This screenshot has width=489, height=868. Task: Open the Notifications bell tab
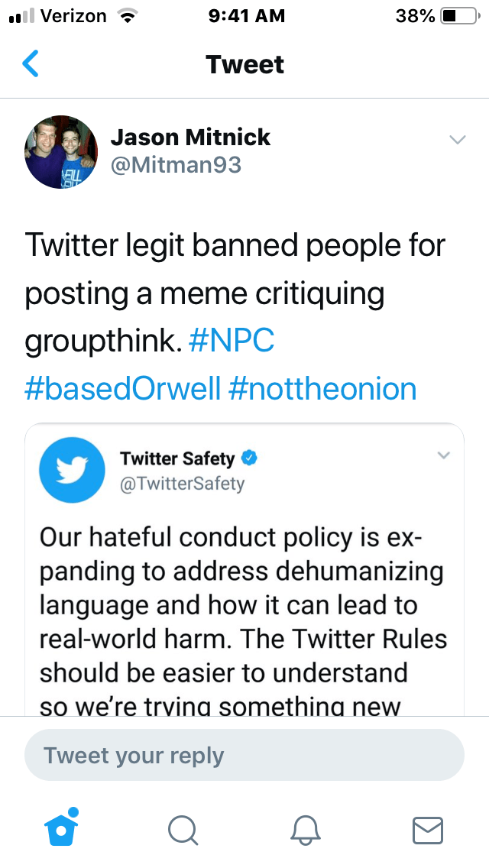pyautogui.click(x=306, y=829)
